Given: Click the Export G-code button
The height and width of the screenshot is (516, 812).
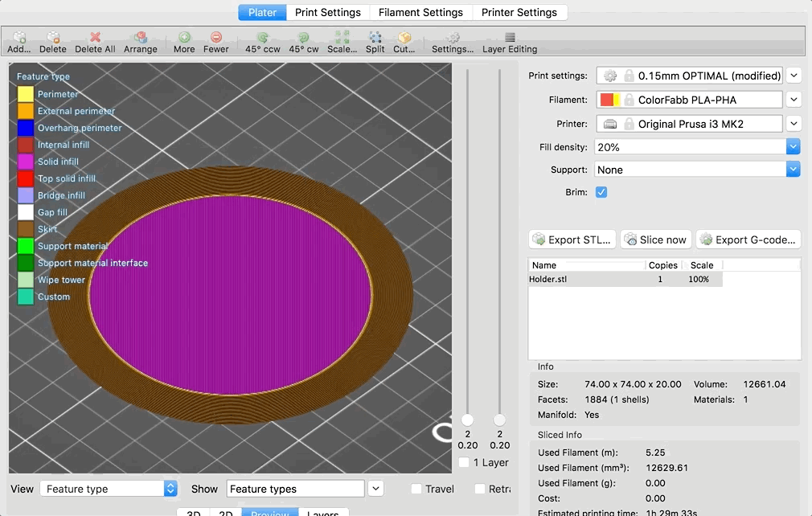Looking at the screenshot, I should 748,240.
